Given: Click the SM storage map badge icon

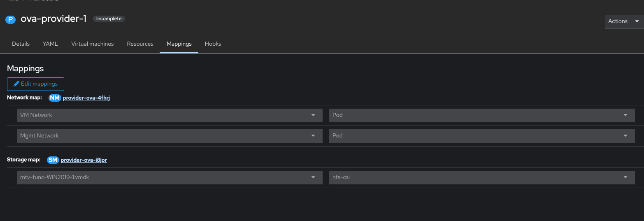Looking at the screenshot, I should (53, 160).
